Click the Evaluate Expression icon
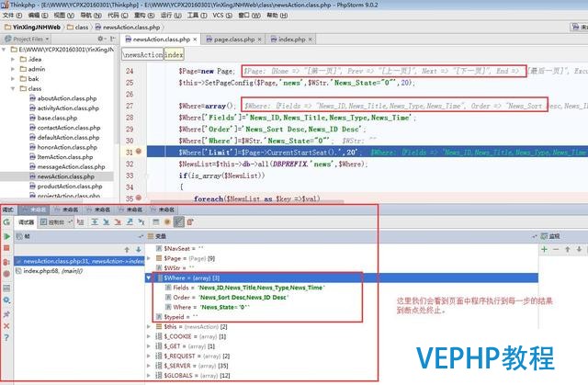 [156, 222]
